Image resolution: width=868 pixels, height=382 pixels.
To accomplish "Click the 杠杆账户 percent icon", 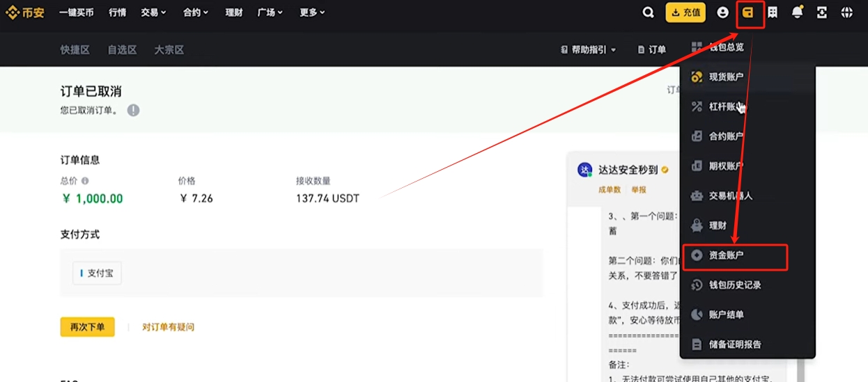I will (696, 106).
